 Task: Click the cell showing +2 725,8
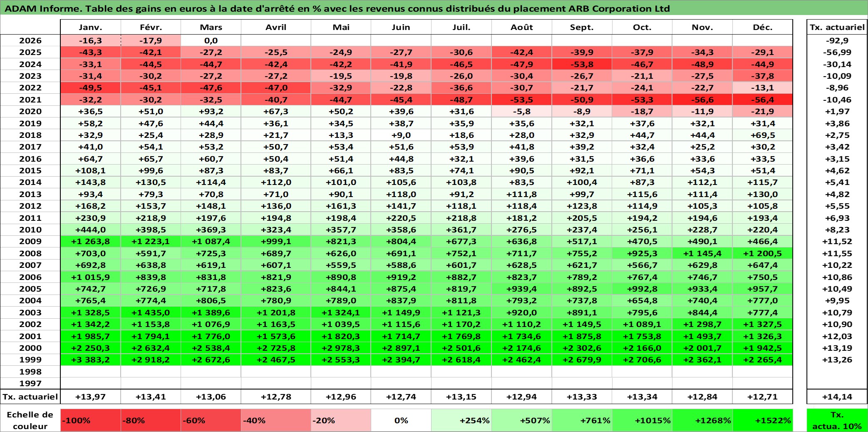click(x=276, y=348)
